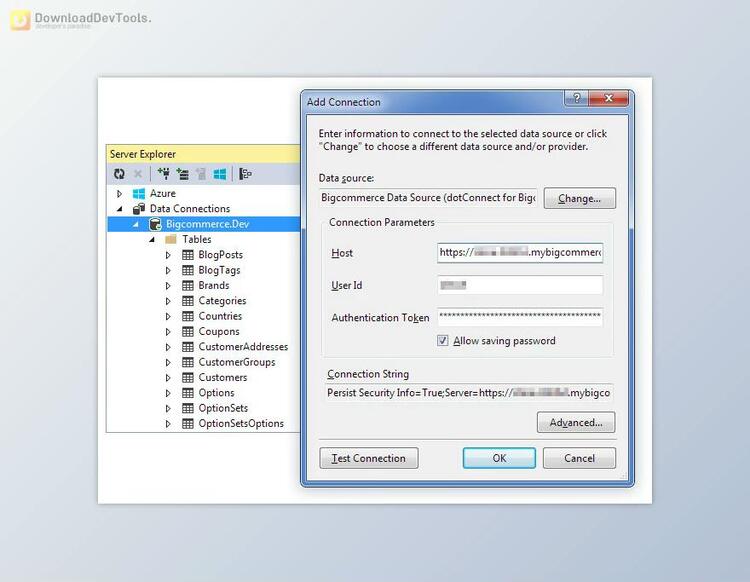
Task: Select the BlogTags table label
Action: 219,270
